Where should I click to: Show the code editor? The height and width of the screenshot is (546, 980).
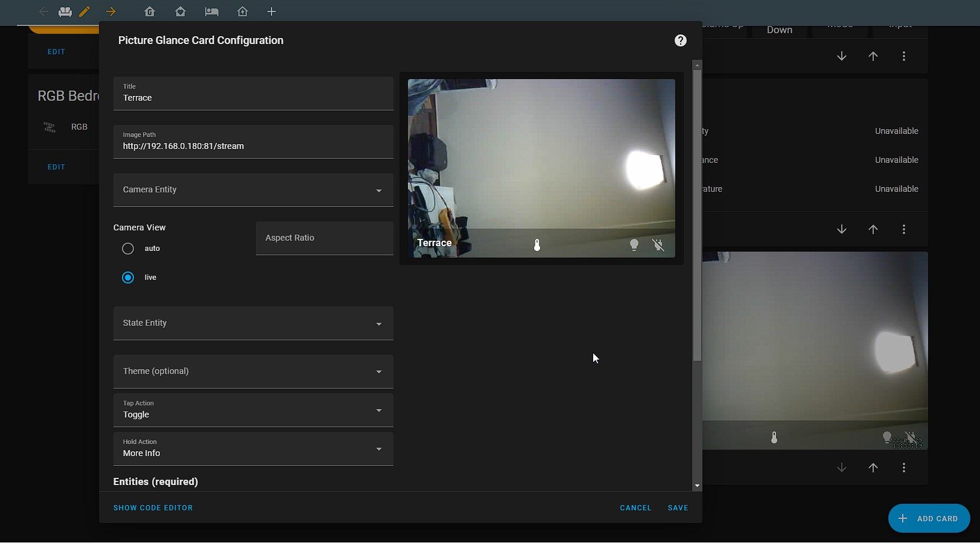coord(153,508)
